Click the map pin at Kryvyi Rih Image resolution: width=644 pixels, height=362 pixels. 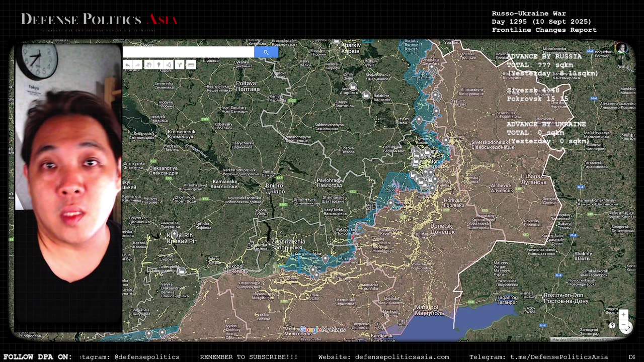coord(175,235)
